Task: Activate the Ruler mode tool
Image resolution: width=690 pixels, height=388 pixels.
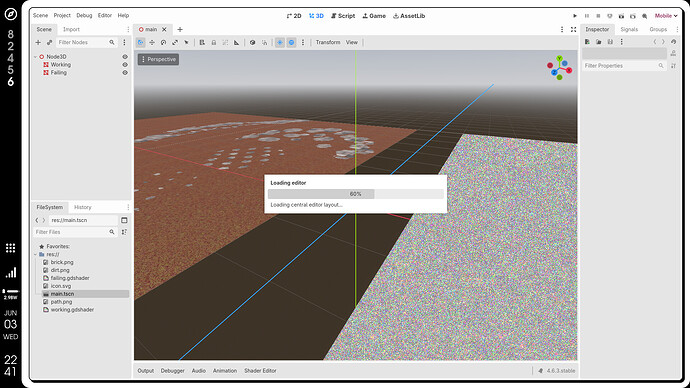Action: (x=237, y=42)
